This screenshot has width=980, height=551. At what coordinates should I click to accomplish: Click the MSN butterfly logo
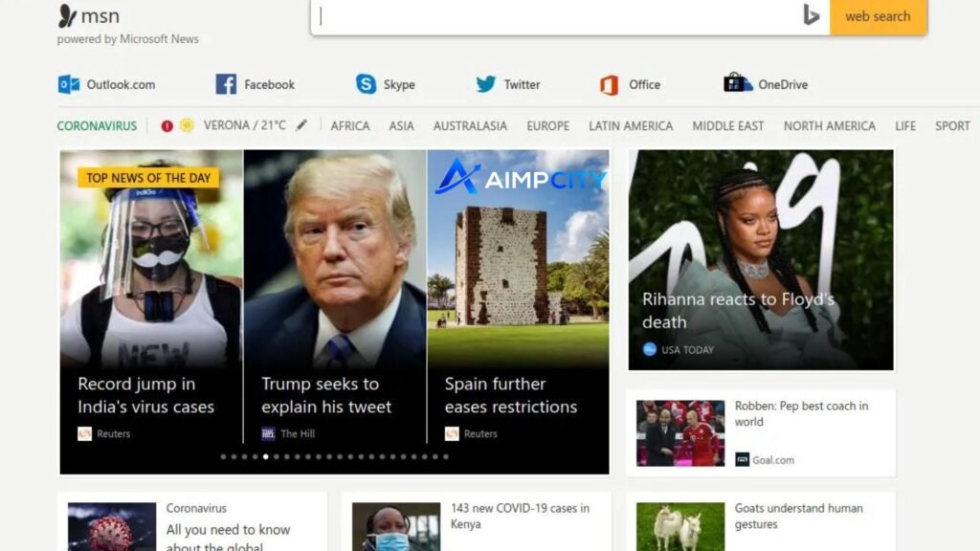68,15
